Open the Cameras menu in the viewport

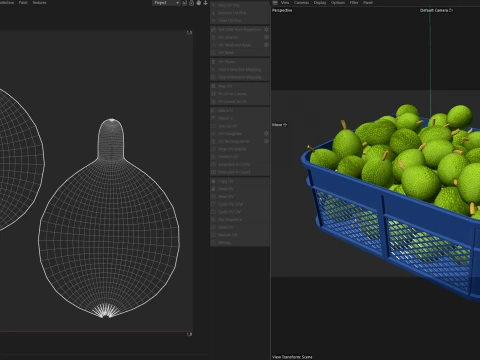click(301, 3)
